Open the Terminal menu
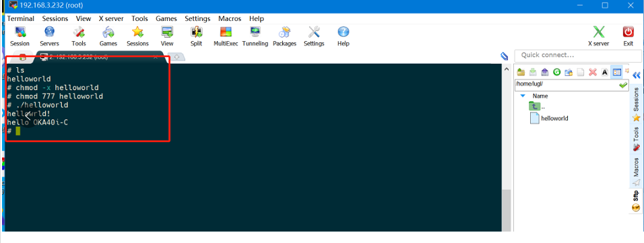Screen dimensions: 644x243 (x=20, y=18)
